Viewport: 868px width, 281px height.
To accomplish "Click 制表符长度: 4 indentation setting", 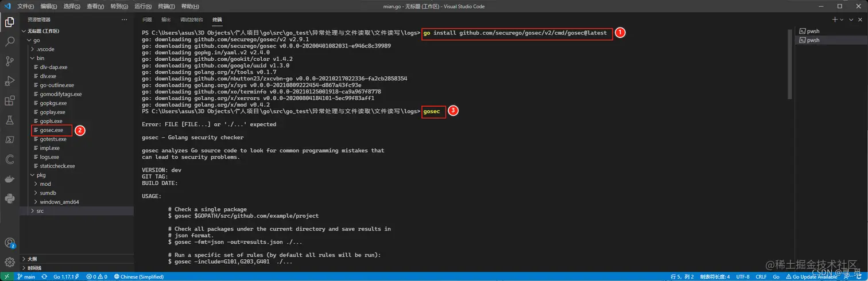I will pyautogui.click(x=715, y=276).
